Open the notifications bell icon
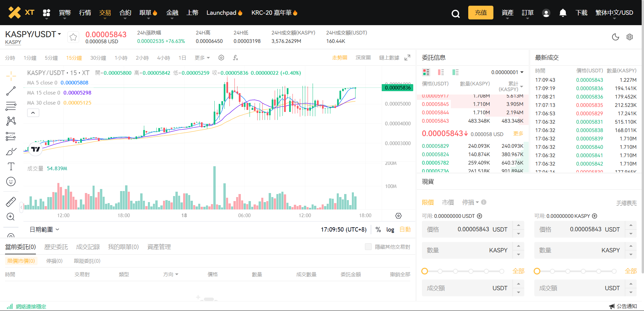The width and height of the screenshot is (644, 311). point(563,13)
